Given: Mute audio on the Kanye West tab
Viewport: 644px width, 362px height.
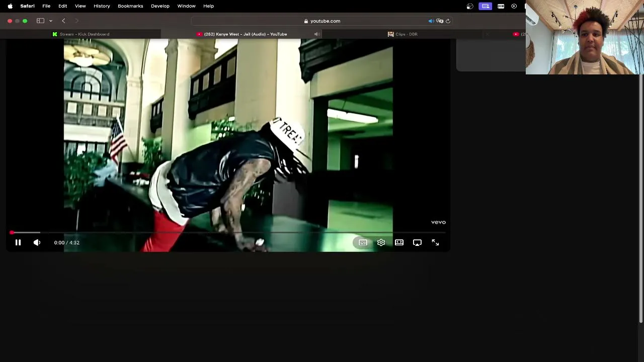Looking at the screenshot, I should [x=316, y=34].
